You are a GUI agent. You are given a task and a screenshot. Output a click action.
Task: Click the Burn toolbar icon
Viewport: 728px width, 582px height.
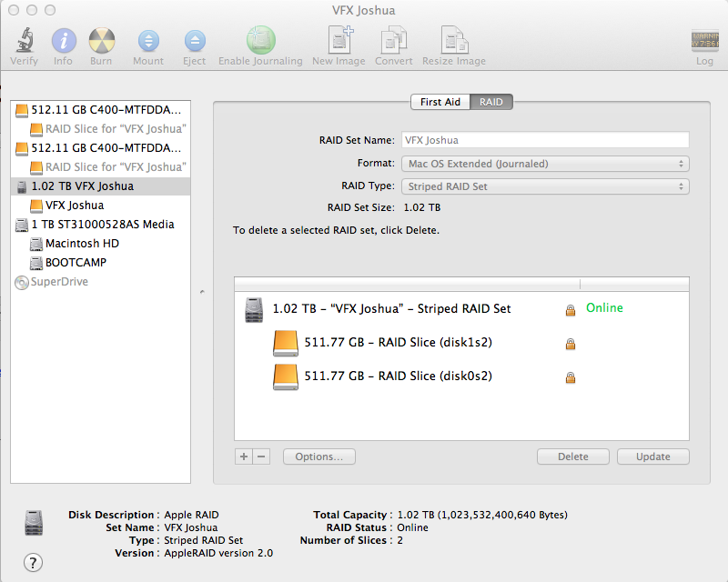pos(101,40)
